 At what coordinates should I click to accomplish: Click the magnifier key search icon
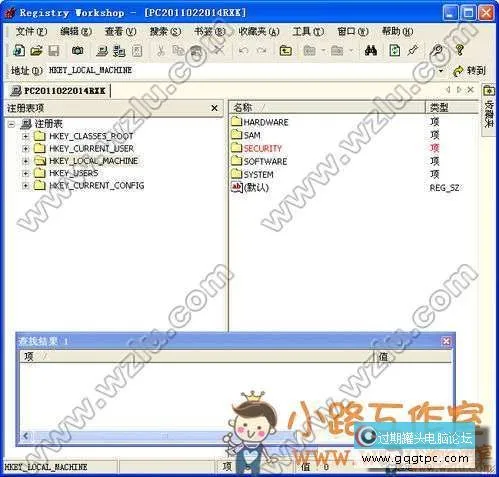(436, 51)
